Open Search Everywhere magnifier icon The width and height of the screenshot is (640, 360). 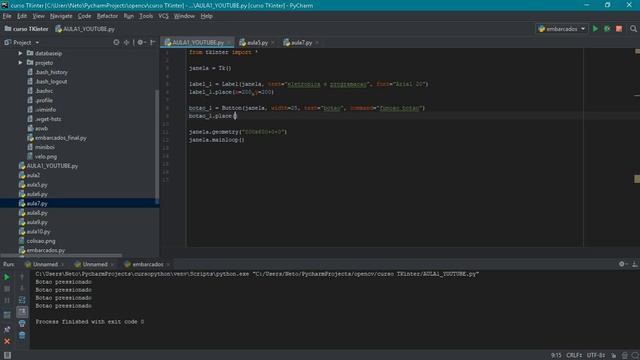(x=633, y=29)
